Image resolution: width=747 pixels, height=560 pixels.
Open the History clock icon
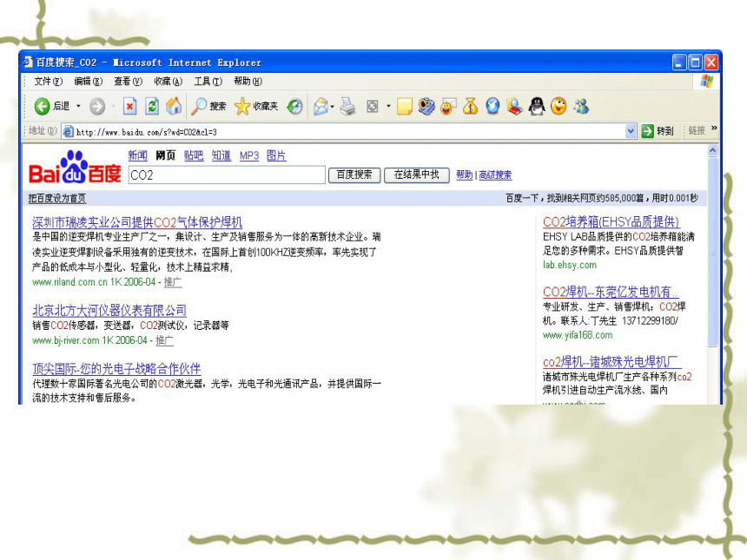click(x=295, y=106)
